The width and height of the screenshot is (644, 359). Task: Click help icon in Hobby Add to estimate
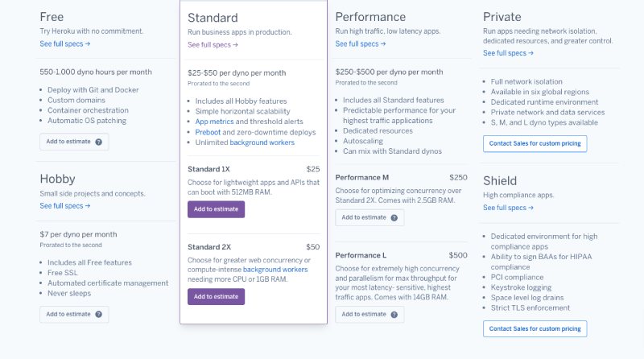(x=98, y=314)
